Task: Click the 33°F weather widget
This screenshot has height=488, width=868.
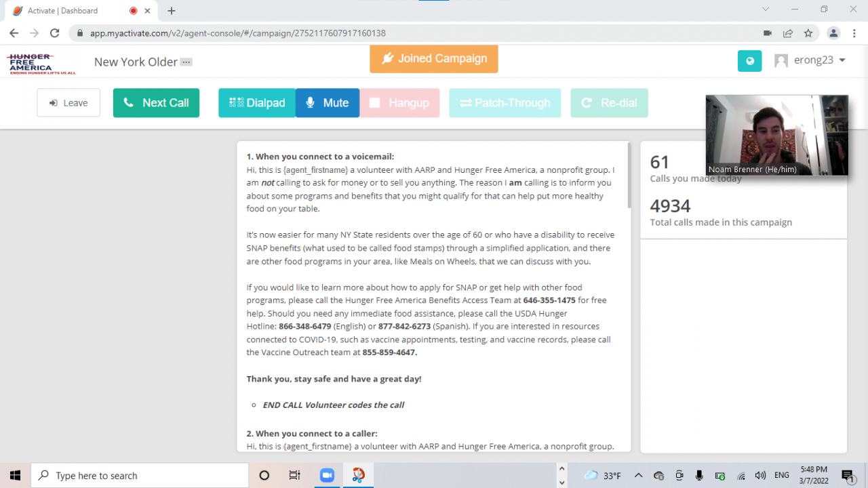Action: [x=603, y=476]
